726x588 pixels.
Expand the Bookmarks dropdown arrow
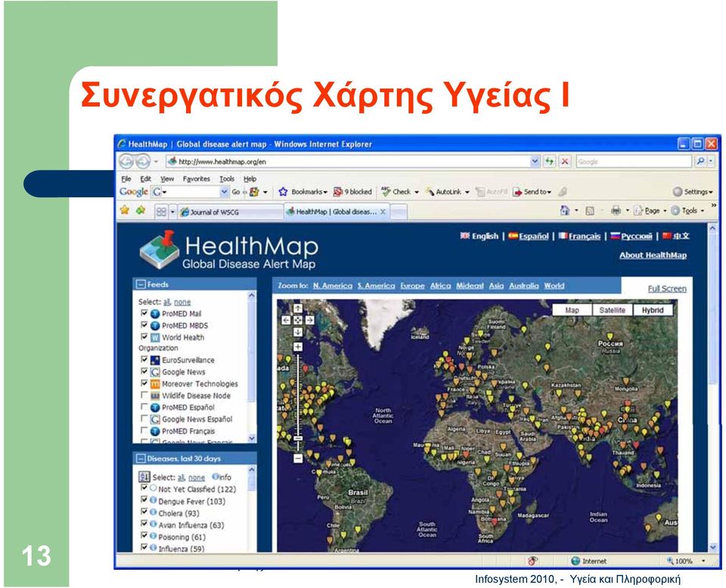click(x=325, y=192)
